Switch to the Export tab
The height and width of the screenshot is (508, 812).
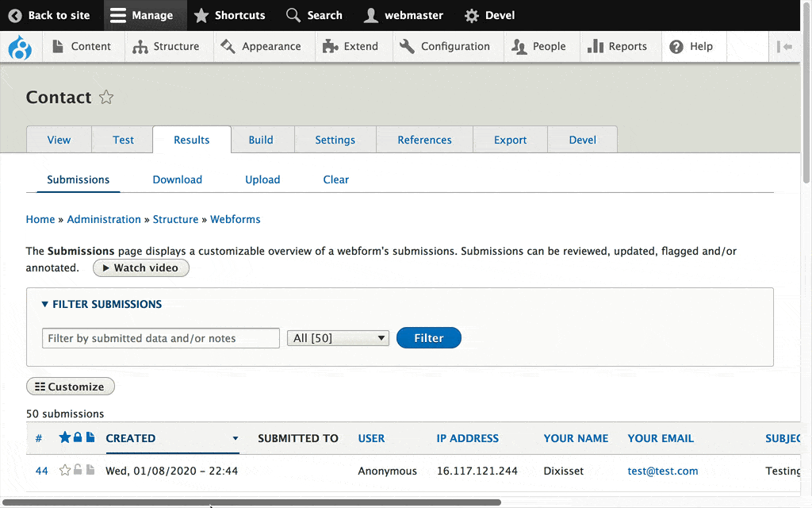(510, 140)
